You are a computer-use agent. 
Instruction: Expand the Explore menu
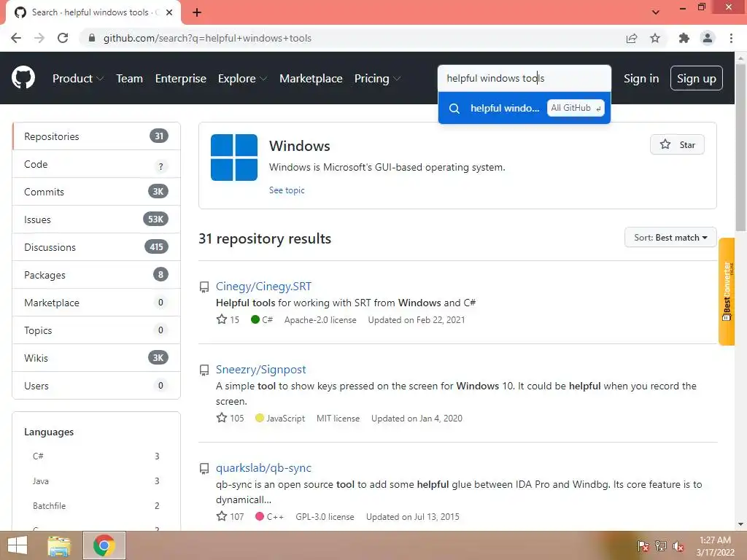coord(242,79)
